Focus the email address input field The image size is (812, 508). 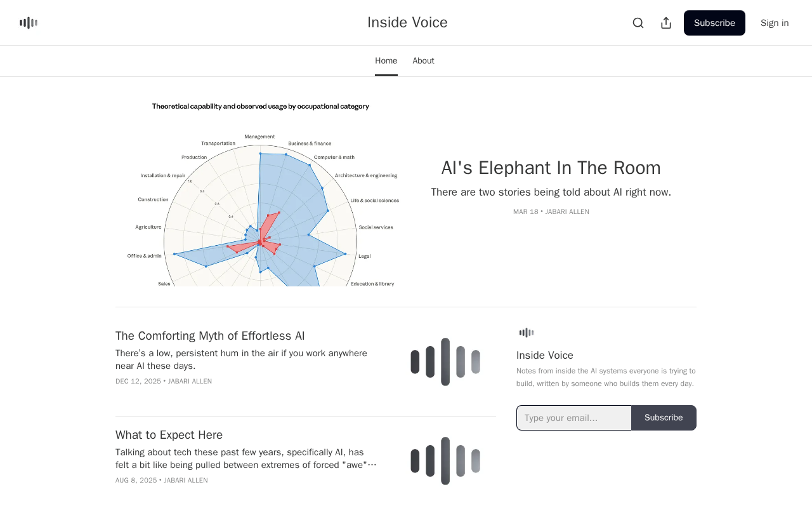(573, 418)
